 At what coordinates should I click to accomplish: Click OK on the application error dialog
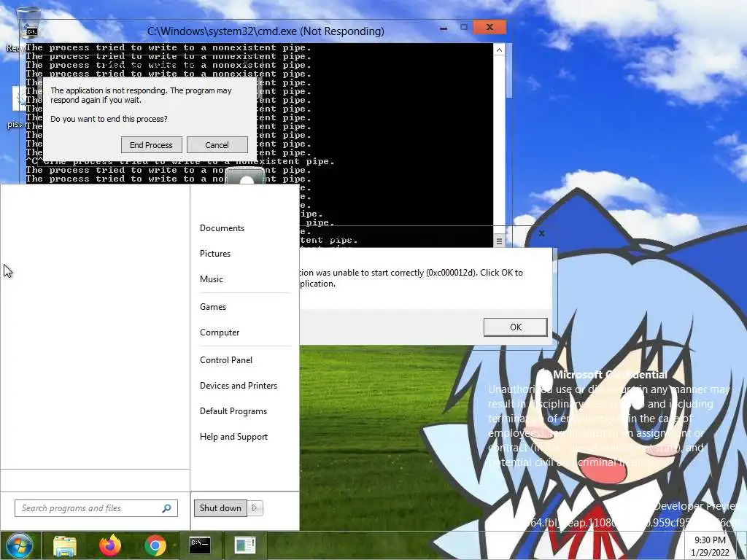coord(516,327)
